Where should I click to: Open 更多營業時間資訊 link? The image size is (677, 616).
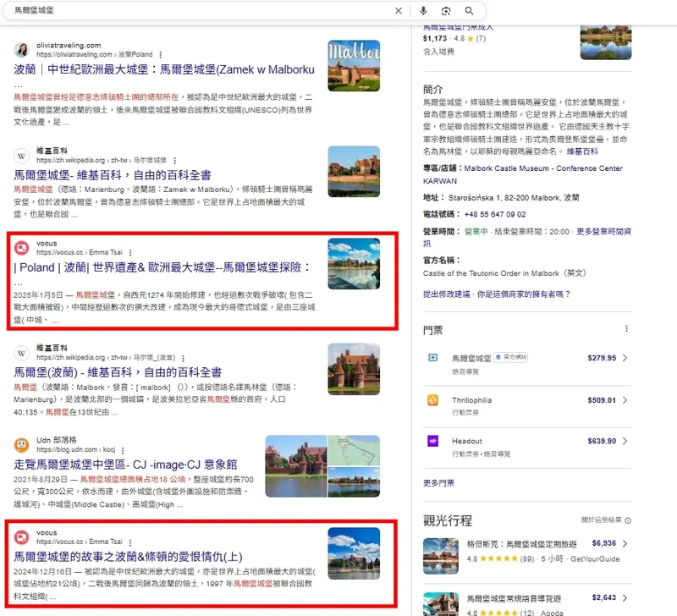(603, 232)
